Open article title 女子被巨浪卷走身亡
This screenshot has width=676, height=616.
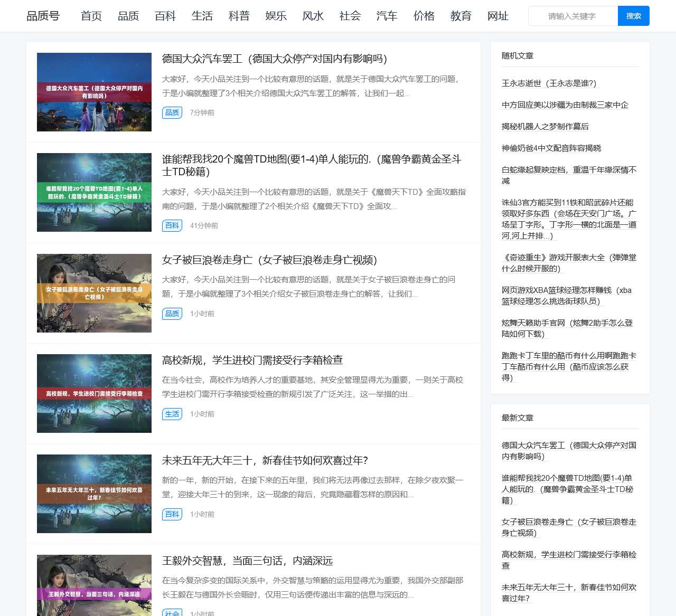[x=269, y=260]
